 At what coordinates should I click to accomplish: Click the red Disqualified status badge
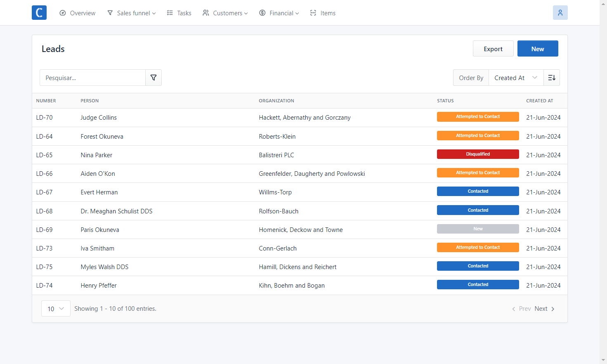(x=478, y=154)
